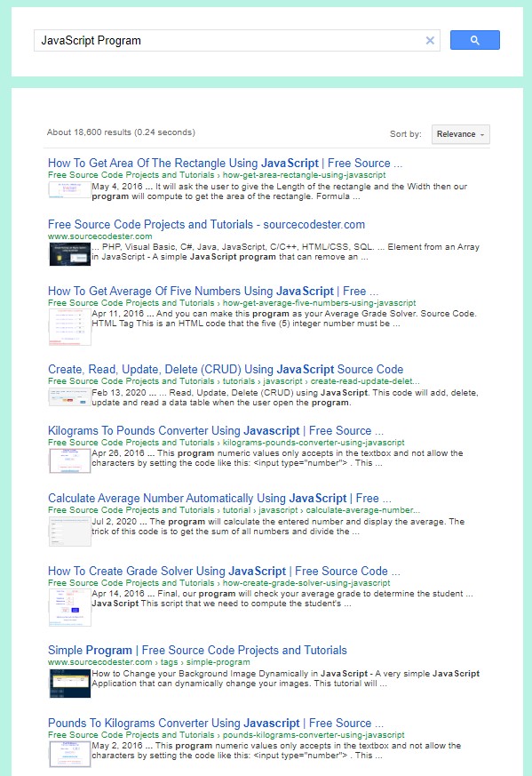Click thumbnail of the Simple Program result
Image resolution: width=532 pixels, height=776 pixels.
pos(69,683)
